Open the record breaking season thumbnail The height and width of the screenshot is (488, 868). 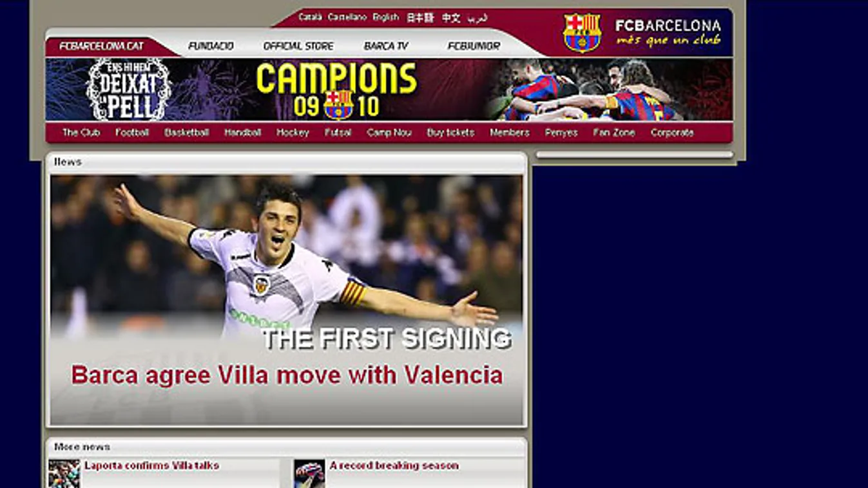[309, 473]
